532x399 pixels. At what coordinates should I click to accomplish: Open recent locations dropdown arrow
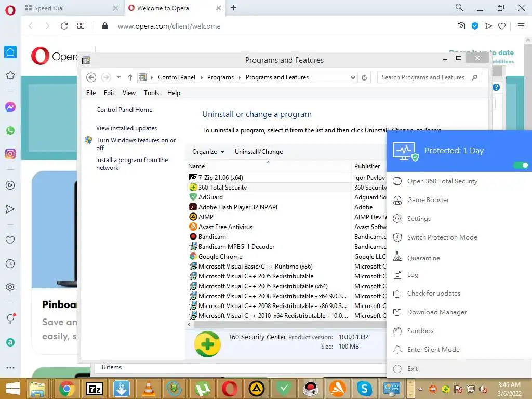[x=118, y=77]
